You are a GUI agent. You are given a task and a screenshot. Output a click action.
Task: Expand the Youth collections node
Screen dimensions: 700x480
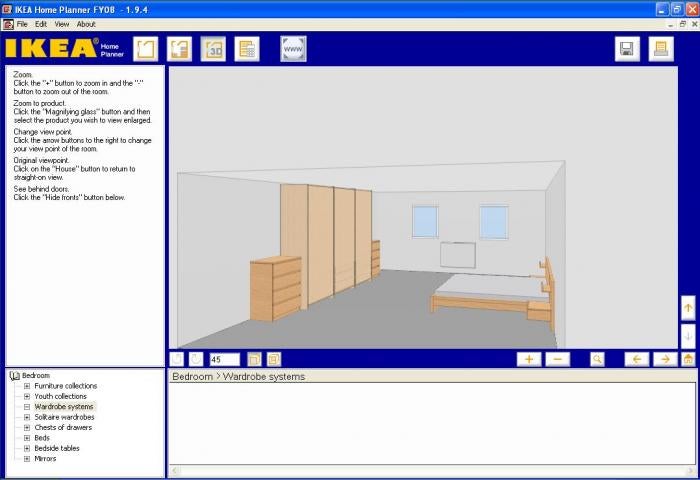pyautogui.click(x=27, y=396)
